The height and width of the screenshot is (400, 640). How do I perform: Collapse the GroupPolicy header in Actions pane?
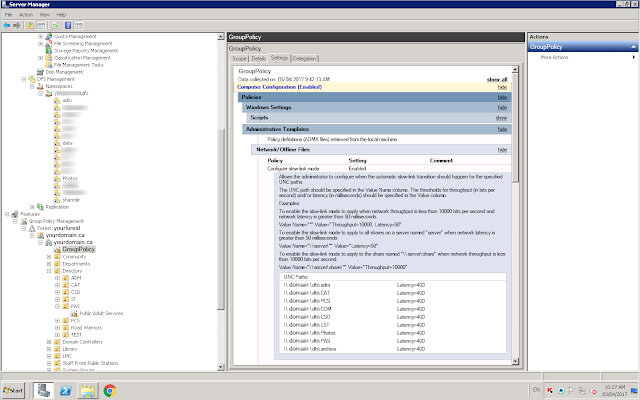(633, 47)
